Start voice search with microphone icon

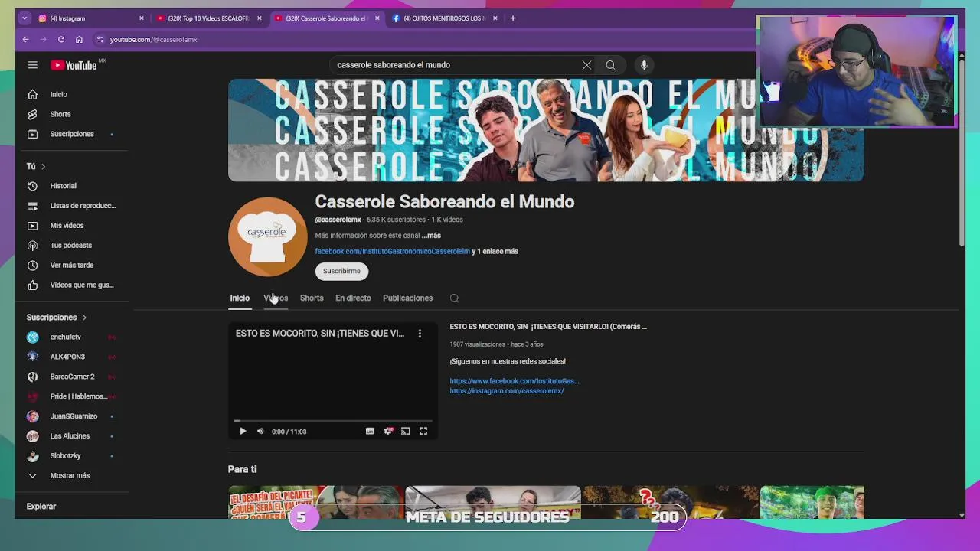tap(644, 65)
